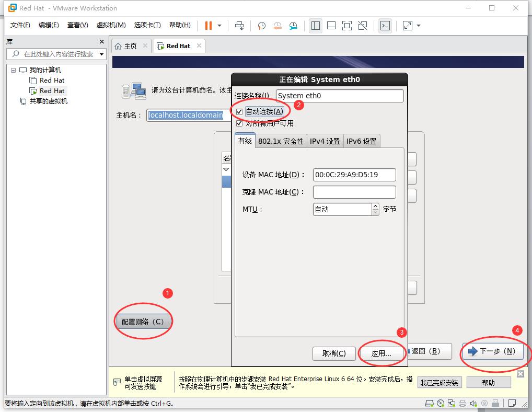Click the network adapter status icon
The image size is (532, 412).
(x=451, y=403)
